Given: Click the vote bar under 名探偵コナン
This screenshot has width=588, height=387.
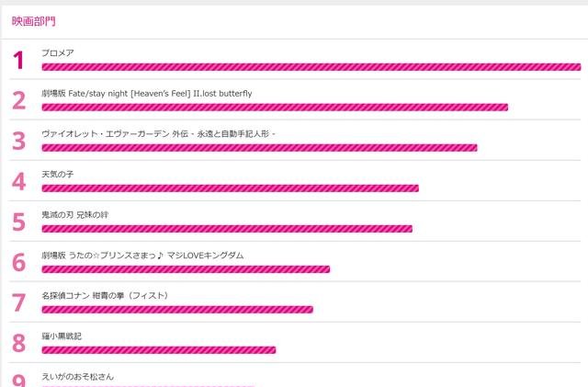Looking at the screenshot, I should (x=177, y=310).
